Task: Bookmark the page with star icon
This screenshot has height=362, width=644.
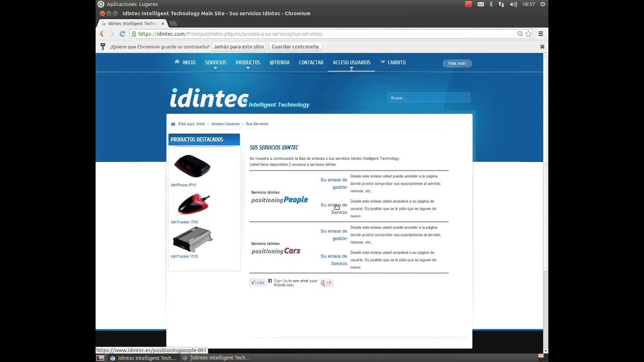Action: (528, 34)
